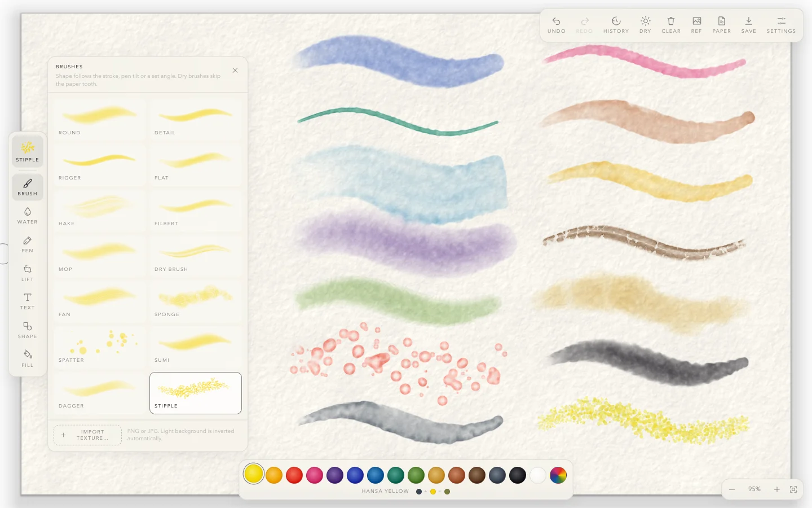Clear the canvas
This screenshot has width=812, height=508.
pyautogui.click(x=671, y=25)
